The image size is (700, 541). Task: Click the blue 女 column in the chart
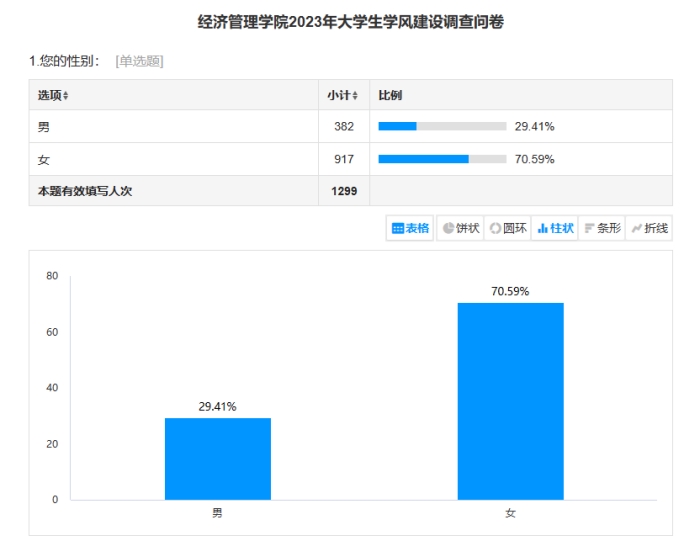click(510, 400)
